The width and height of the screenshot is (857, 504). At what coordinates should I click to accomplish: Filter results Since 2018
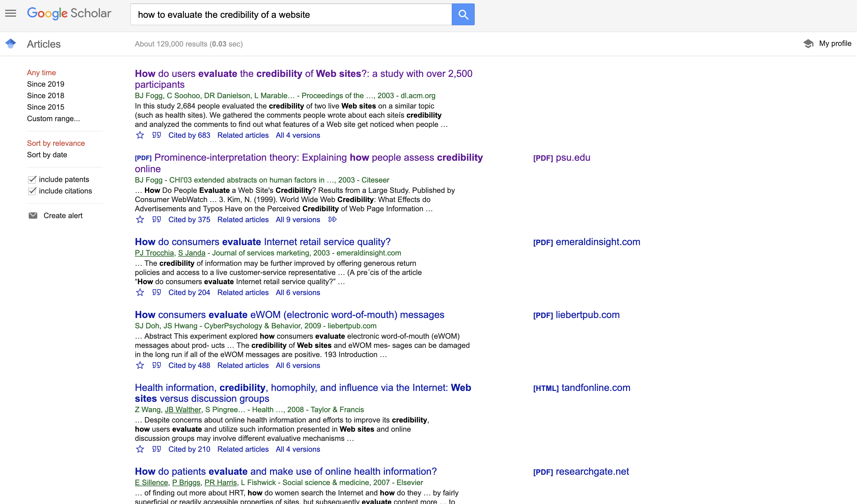(x=46, y=96)
